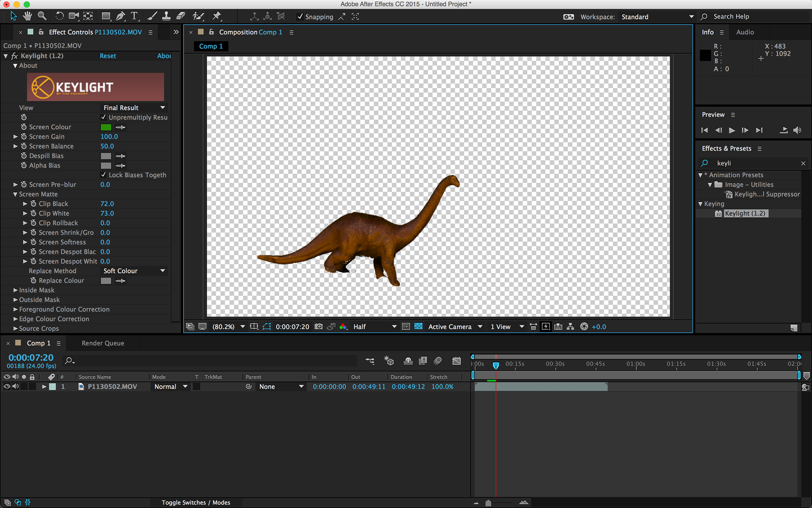812x508 pixels.
Task: Switch to the Render Queue tab
Action: click(103, 343)
